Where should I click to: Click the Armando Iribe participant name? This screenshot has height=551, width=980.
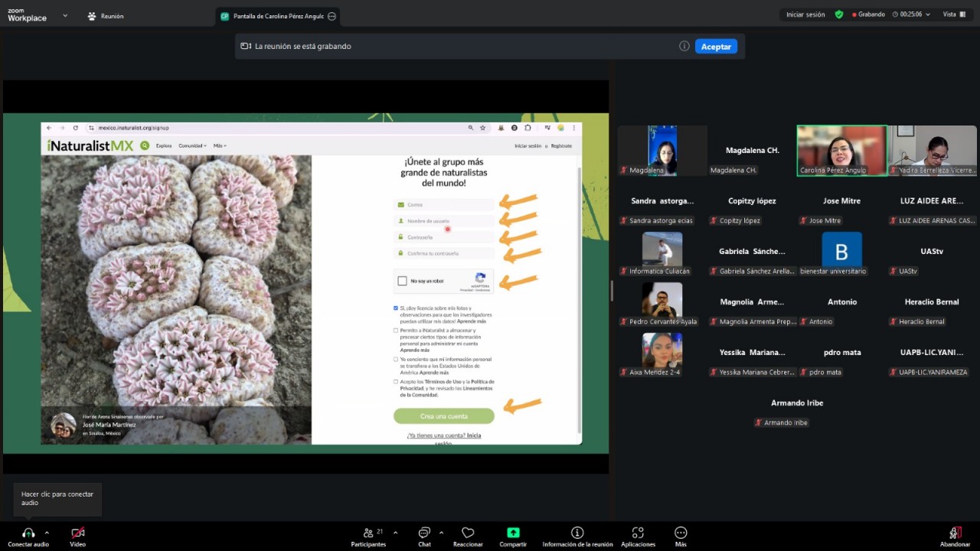click(x=797, y=403)
